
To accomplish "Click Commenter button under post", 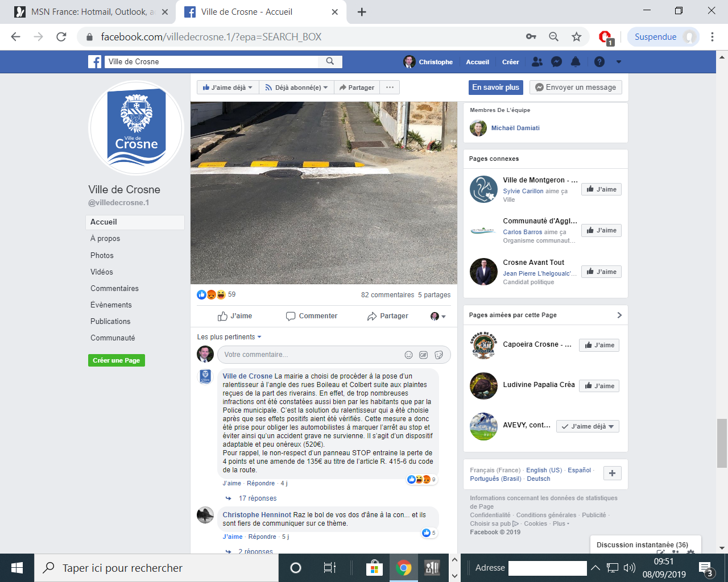I will coord(312,316).
